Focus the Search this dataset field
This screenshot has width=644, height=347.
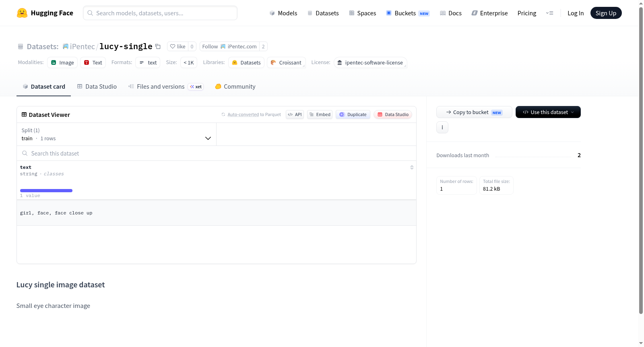(217, 154)
